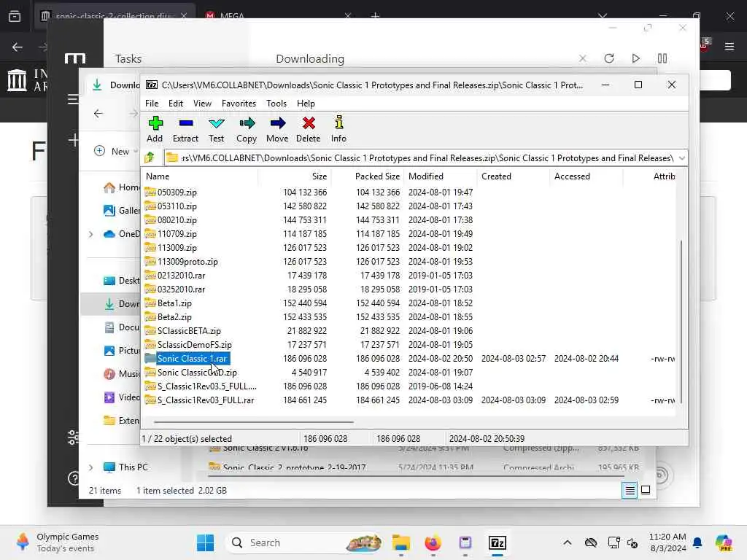Open the Tools menu
The height and width of the screenshot is (560, 747).
coord(276,104)
